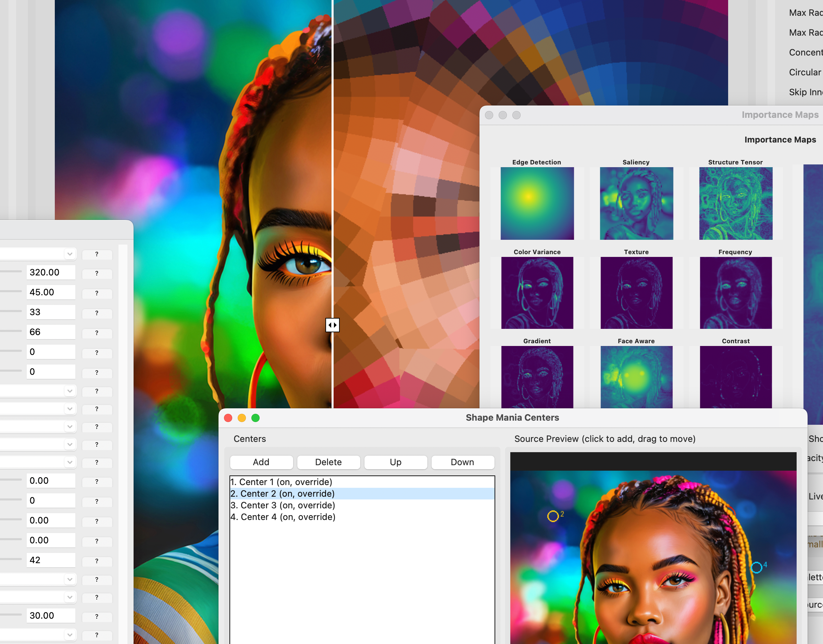Click the before/after split handle icon

coord(332,325)
